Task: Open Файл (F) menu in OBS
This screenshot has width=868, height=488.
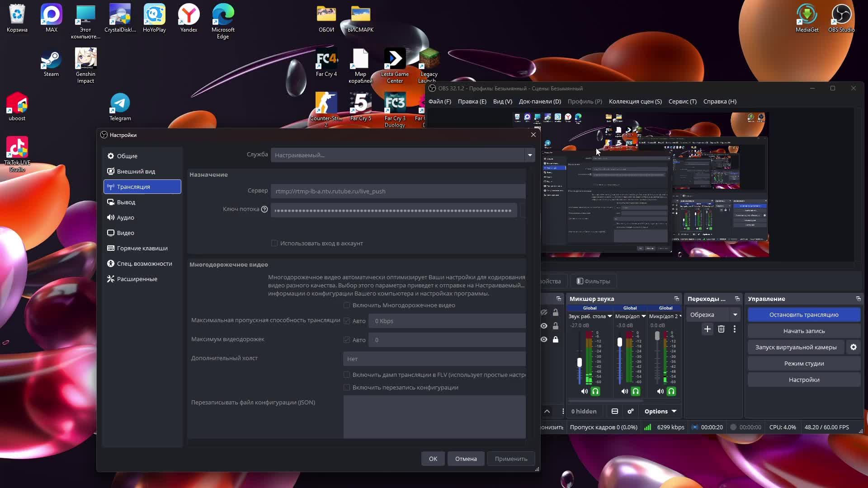Action: (x=440, y=101)
